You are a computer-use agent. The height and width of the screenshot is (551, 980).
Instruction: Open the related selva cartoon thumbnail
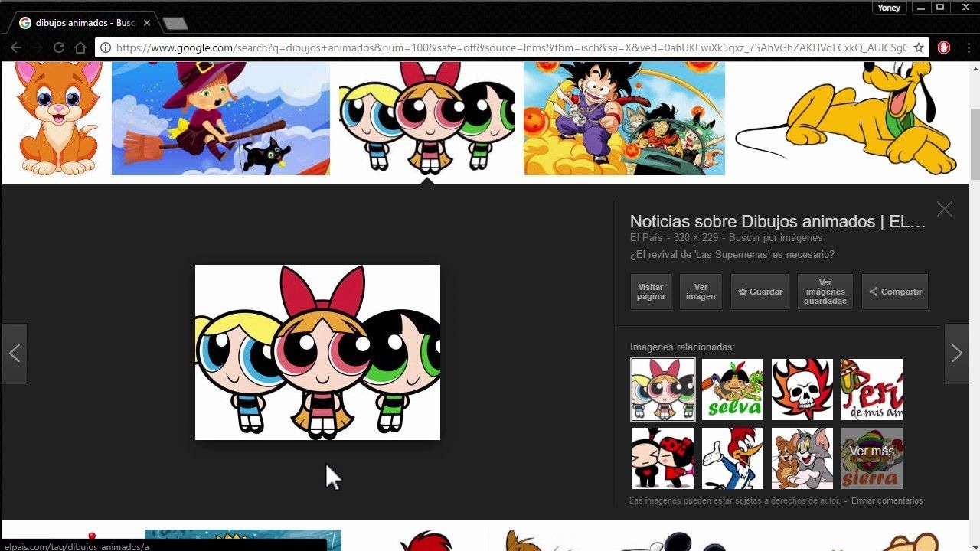point(733,390)
